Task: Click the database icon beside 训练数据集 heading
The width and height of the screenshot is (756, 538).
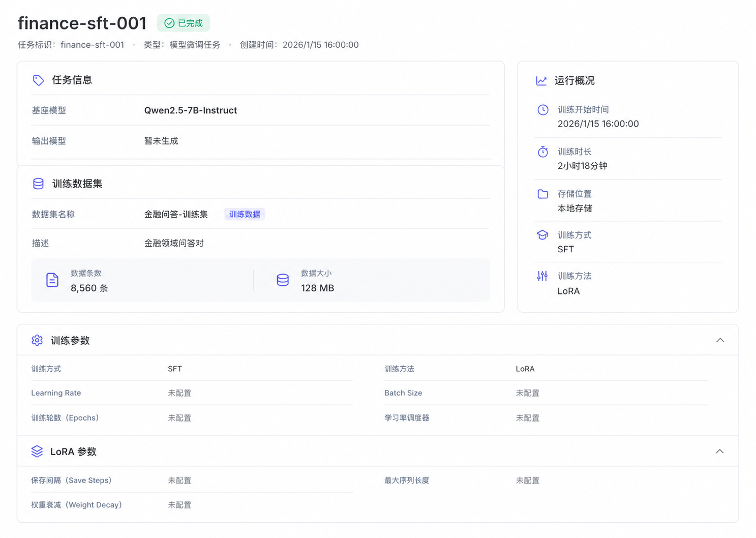Action: [38, 184]
